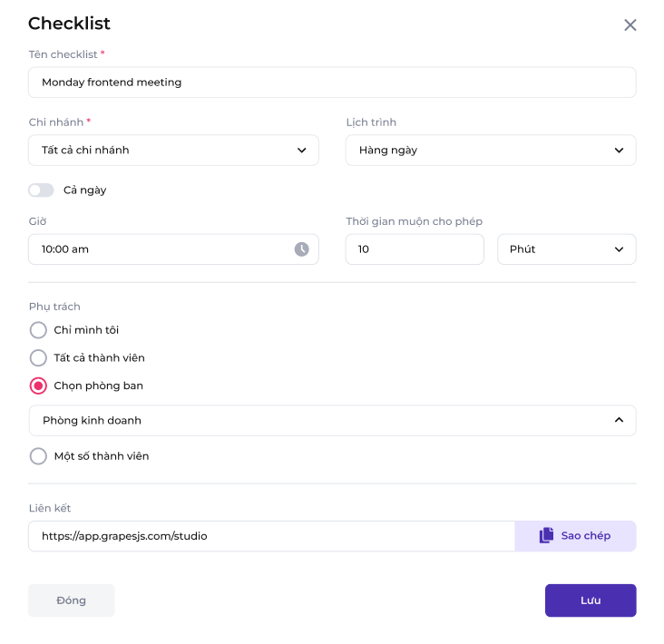Choose Một số thành viên radio option
Image resolution: width=664 pixels, height=644 pixels.
pyautogui.click(x=38, y=456)
